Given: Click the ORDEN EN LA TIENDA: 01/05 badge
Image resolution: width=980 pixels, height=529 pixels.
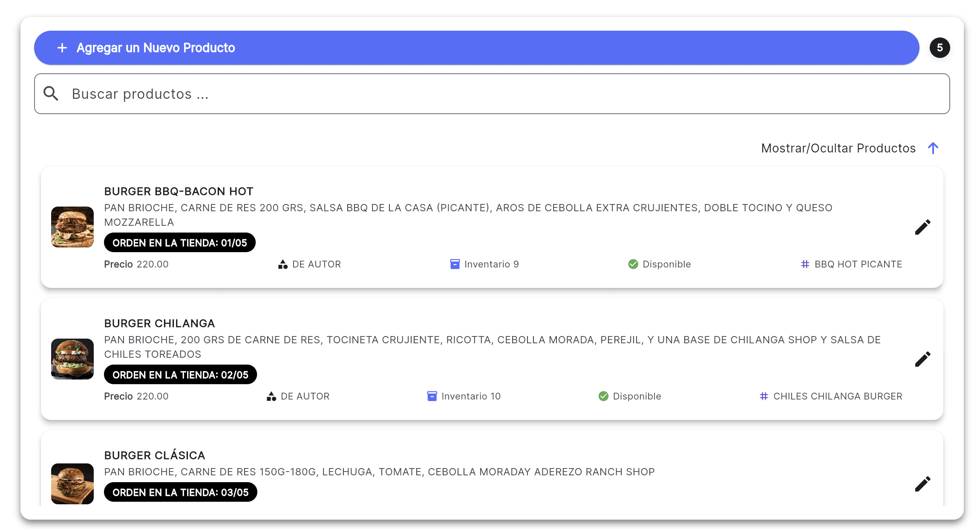Looking at the screenshot, I should pyautogui.click(x=179, y=243).
